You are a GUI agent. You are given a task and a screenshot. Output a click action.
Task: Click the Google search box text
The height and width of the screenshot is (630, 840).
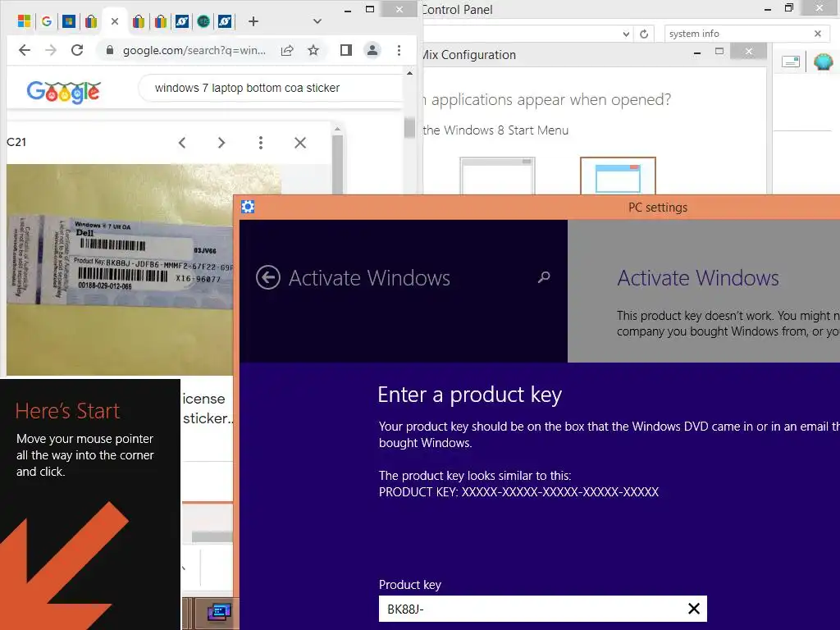[247, 88]
